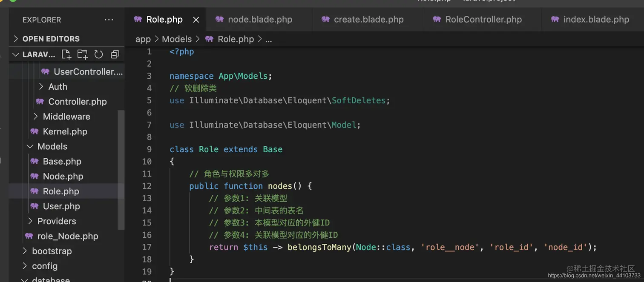Select Role.php in the file tree
This screenshot has width=644, height=282.
coord(66,191)
